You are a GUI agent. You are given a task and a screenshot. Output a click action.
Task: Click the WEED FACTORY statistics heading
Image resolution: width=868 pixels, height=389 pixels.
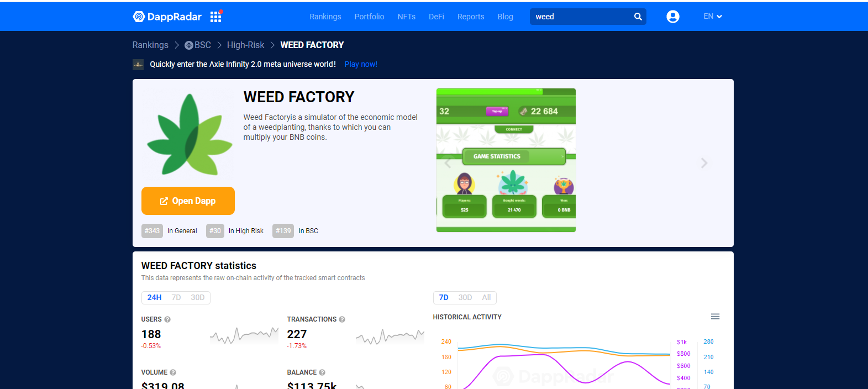tap(199, 266)
